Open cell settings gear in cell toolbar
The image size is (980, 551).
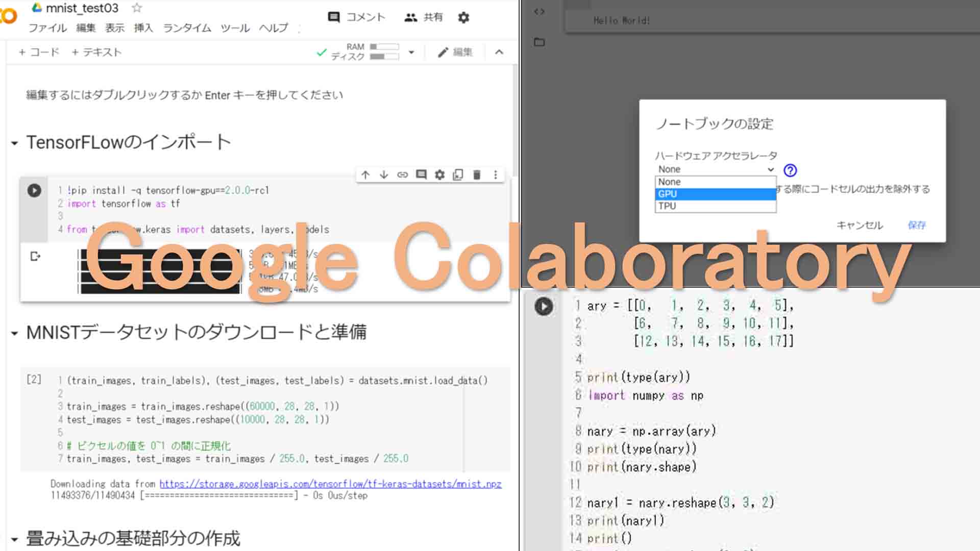(x=439, y=175)
